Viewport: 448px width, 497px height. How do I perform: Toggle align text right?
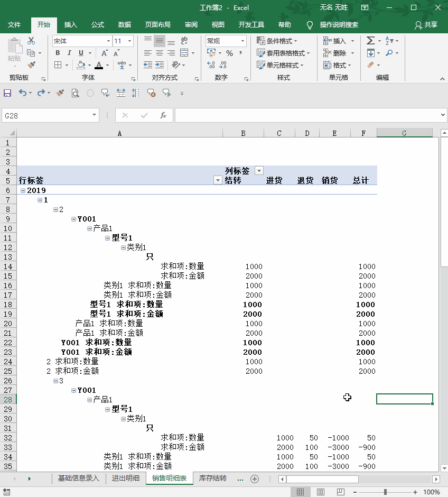tap(171, 53)
